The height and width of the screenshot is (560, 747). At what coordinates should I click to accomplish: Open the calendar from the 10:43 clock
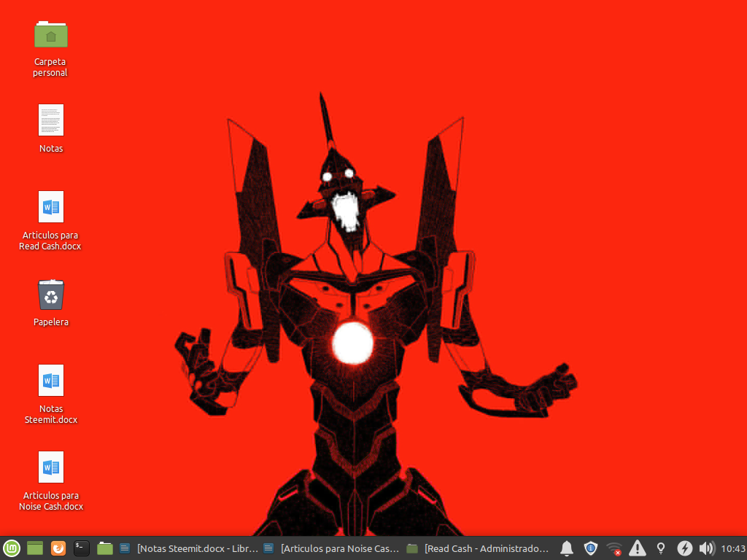click(732, 548)
